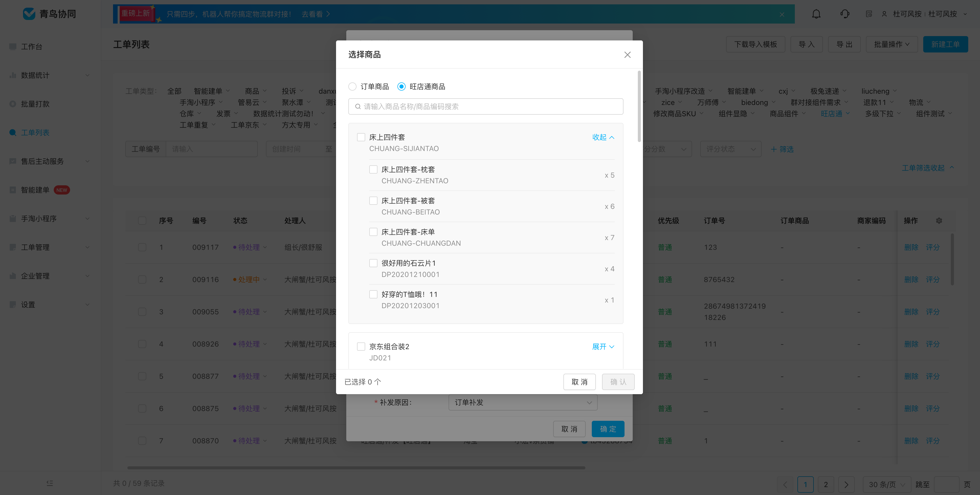Click the 智能建单 sidebar icon
This screenshot has width=980, height=495.
coord(13,190)
